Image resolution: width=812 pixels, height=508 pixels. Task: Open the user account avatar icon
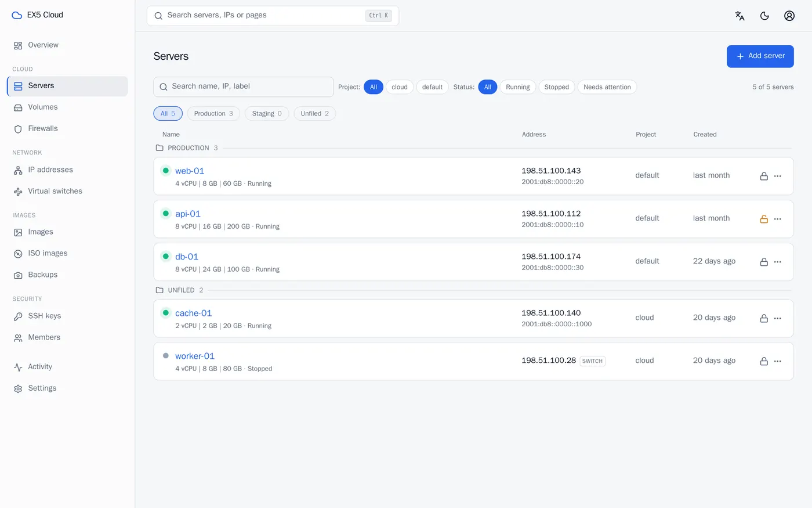(789, 16)
